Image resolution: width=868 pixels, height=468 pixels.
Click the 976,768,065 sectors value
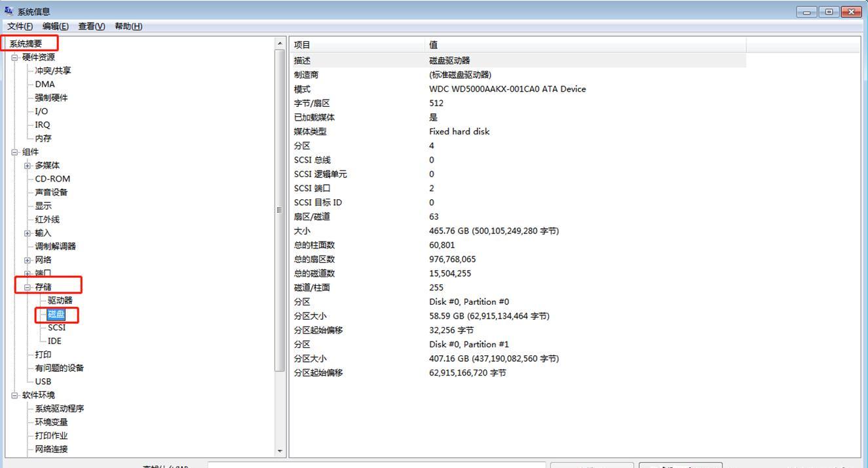453,259
